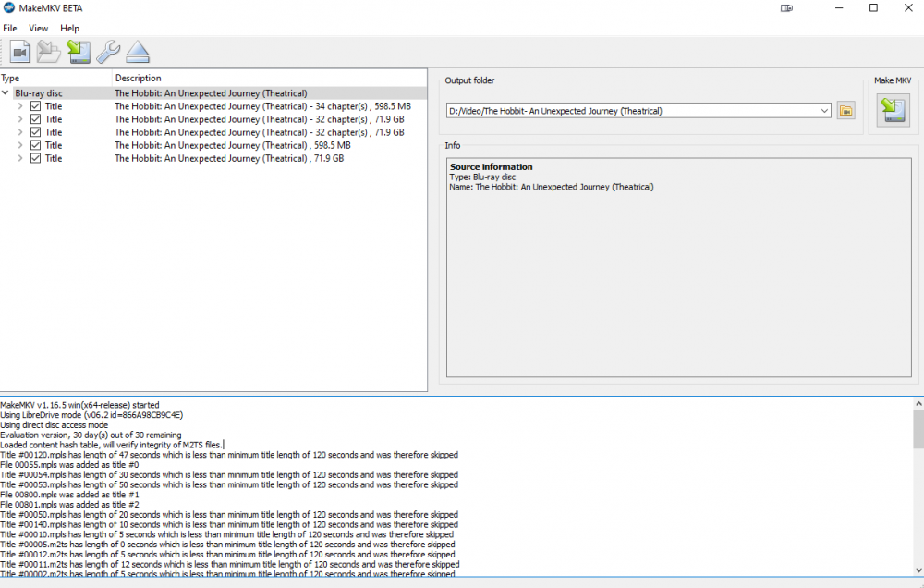Collapse the Blu-ray disc tree node
Viewport: 924px width, 588px height.
click(x=6, y=93)
